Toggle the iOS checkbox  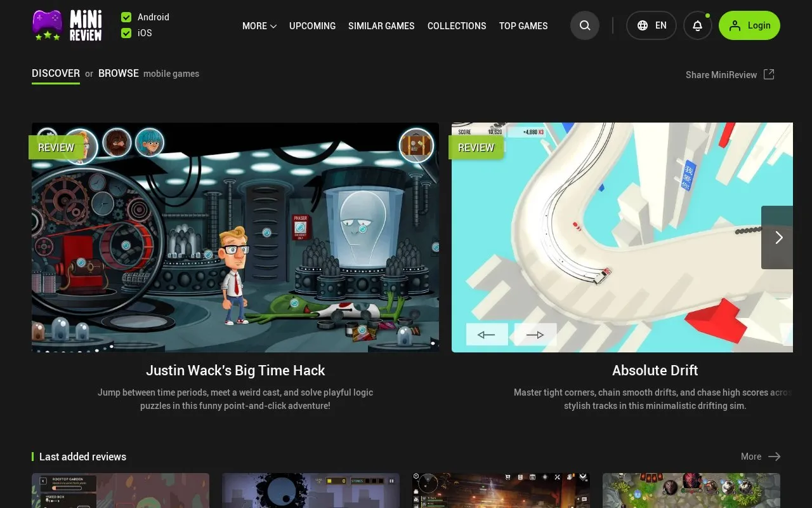pyautogui.click(x=126, y=33)
